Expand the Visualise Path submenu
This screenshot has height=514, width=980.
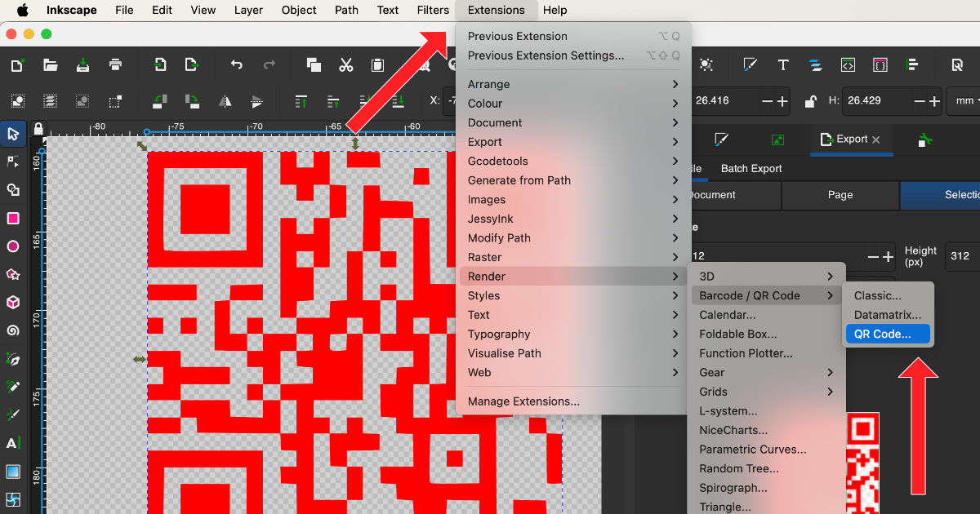tap(572, 353)
